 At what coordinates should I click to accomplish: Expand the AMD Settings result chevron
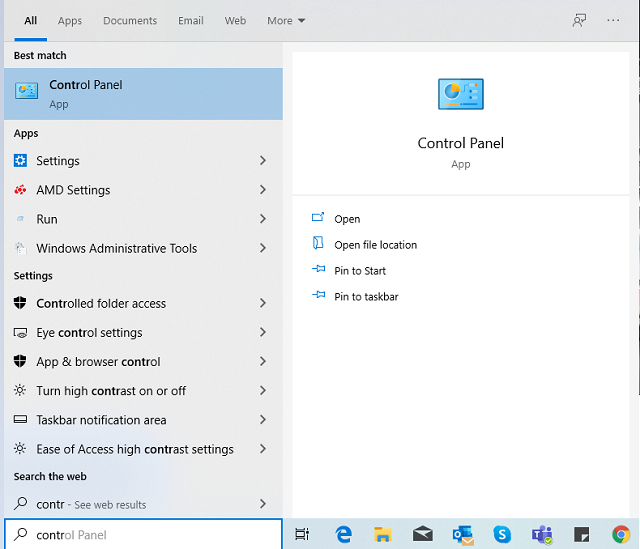coord(263,189)
